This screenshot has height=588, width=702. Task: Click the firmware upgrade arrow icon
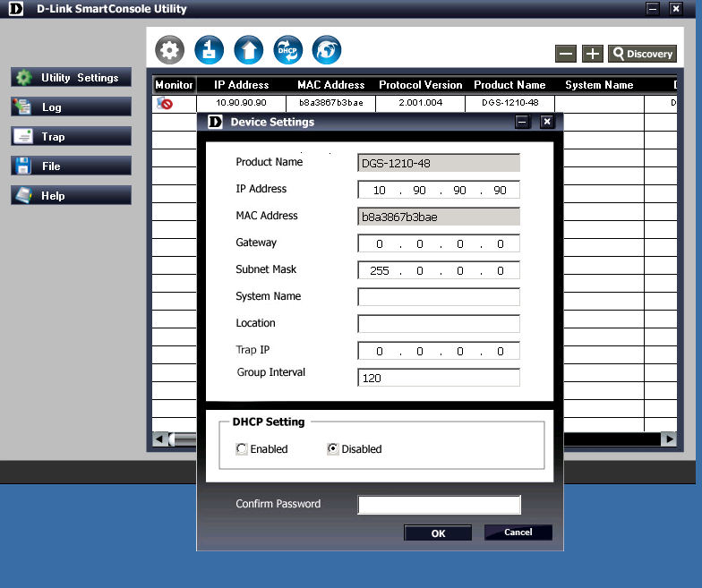(248, 51)
